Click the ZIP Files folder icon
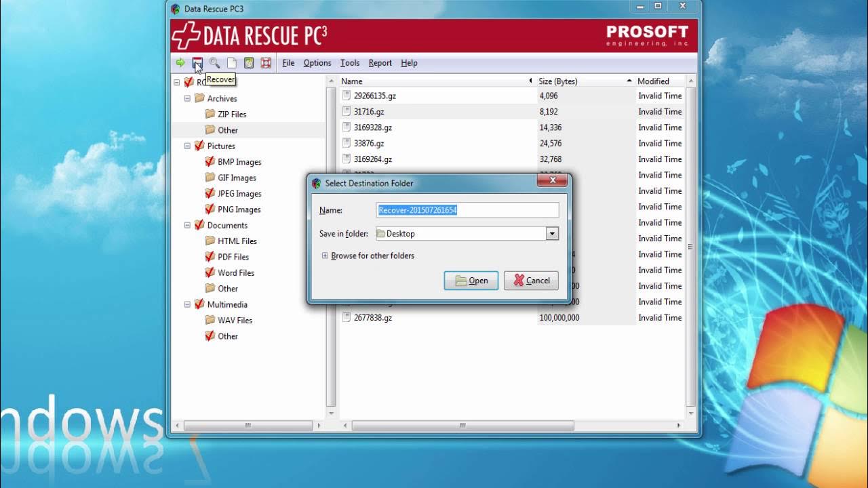The image size is (868, 488). [210, 114]
